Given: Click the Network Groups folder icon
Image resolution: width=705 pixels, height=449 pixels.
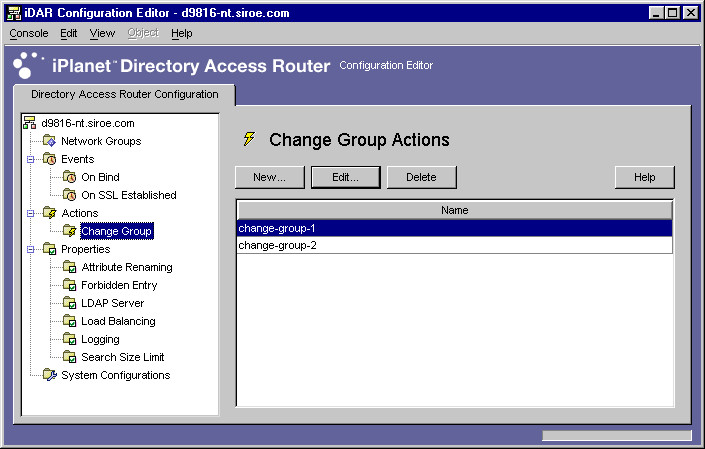Looking at the screenshot, I should (49, 141).
